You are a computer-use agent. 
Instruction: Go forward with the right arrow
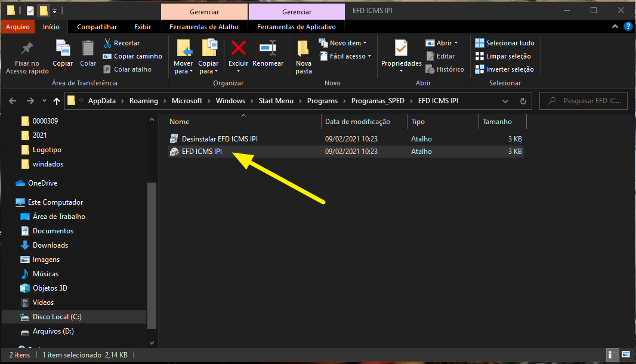click(x=30, y=101)
